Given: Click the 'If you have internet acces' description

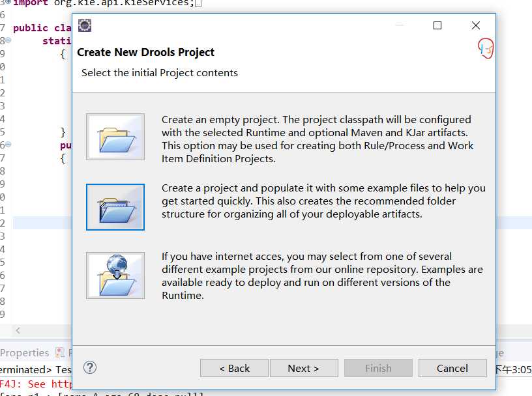Looking at the screenshot, I should pos(322,276).
